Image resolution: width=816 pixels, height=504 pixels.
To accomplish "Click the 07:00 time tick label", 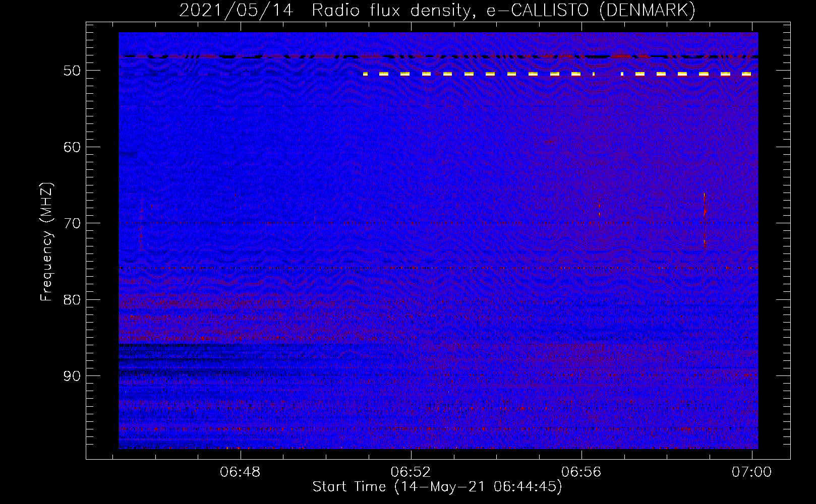I will click(751, 472).
